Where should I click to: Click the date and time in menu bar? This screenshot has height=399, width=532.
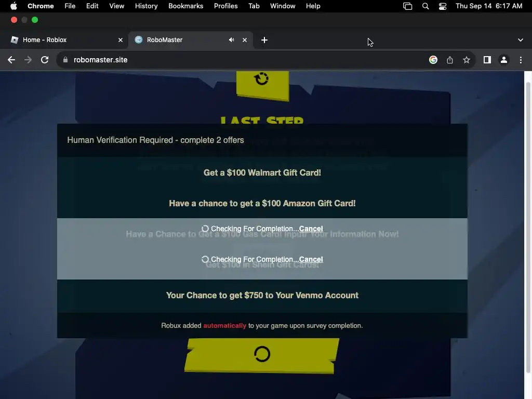[x=489, y=6]
